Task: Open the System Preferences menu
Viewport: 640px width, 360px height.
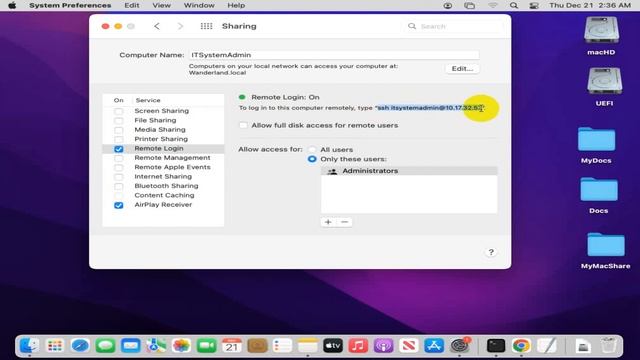Action: click(70, 5)
